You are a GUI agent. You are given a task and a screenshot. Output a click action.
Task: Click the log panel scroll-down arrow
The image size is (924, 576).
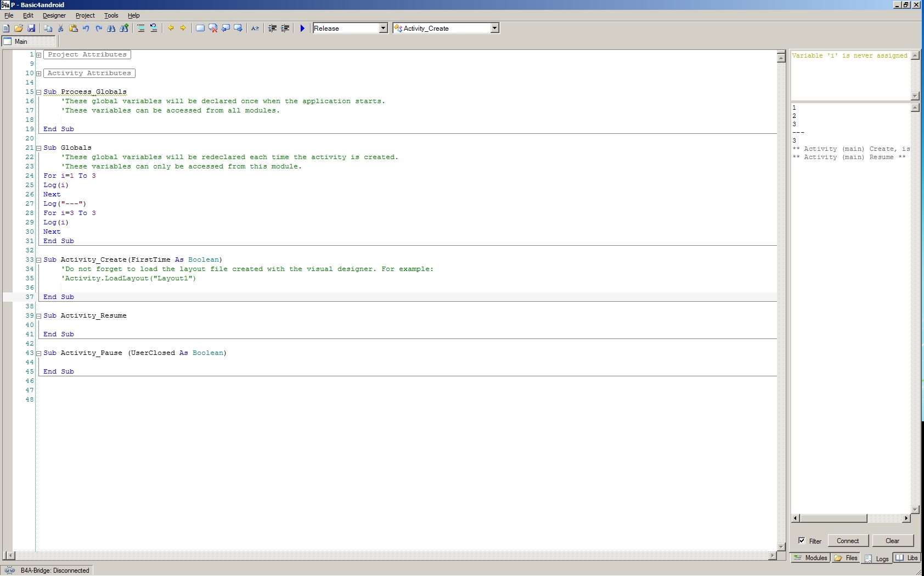click(915, 509)
